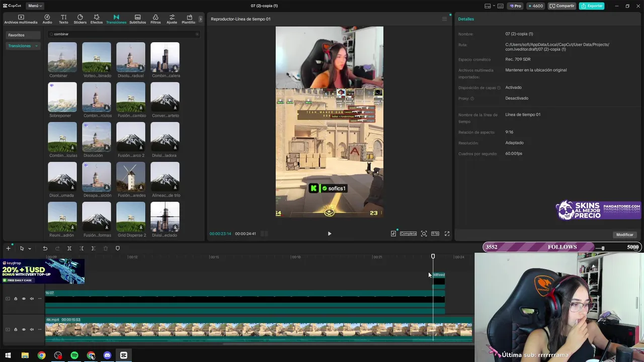
Task: Click the Exportar button
Action: (592, 6)
